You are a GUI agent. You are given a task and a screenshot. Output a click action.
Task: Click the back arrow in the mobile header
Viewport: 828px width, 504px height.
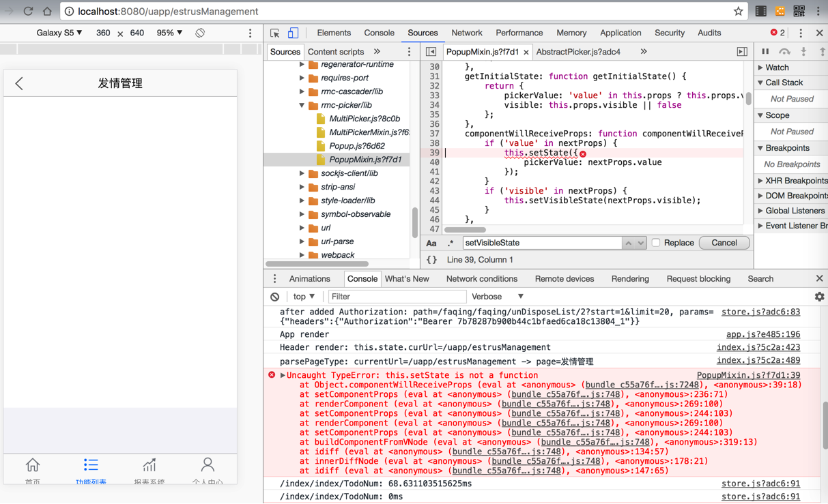pyautogui.click(x=19, y=83)
